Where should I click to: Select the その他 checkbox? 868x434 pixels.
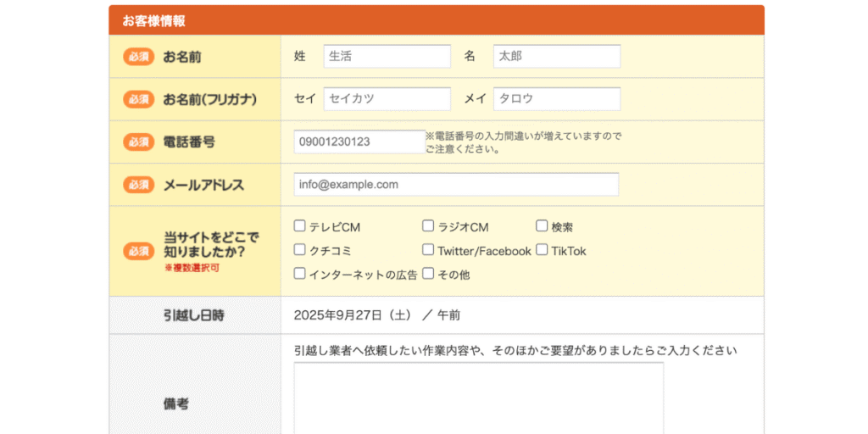pos(428,274)
